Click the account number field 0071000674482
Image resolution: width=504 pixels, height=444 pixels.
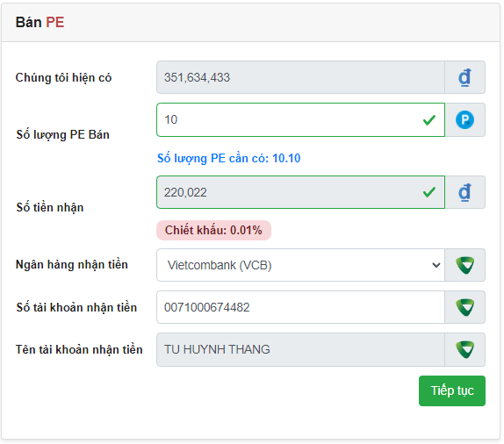click(x=300, y=307)
